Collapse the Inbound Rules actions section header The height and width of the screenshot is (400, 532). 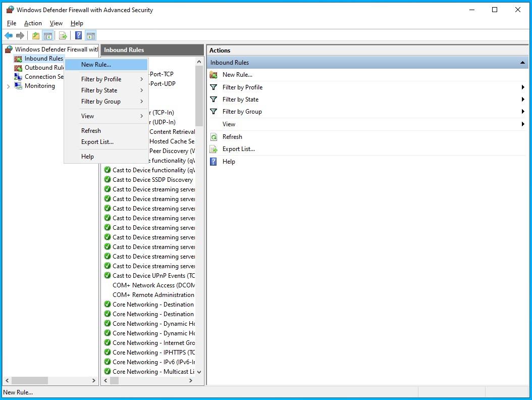pos(522,63)
